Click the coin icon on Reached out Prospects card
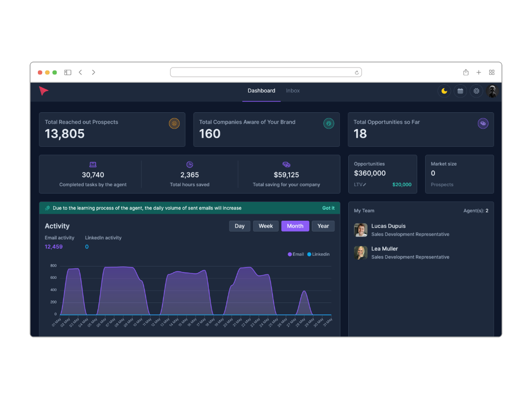The height and width of the screenshot is (399, 532). (x=174, y=124)
